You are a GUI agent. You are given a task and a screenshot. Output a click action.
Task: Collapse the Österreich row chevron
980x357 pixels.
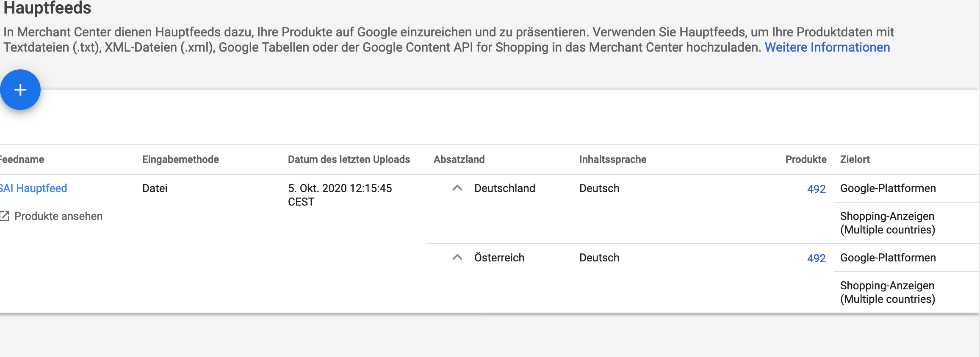(457, 258)
